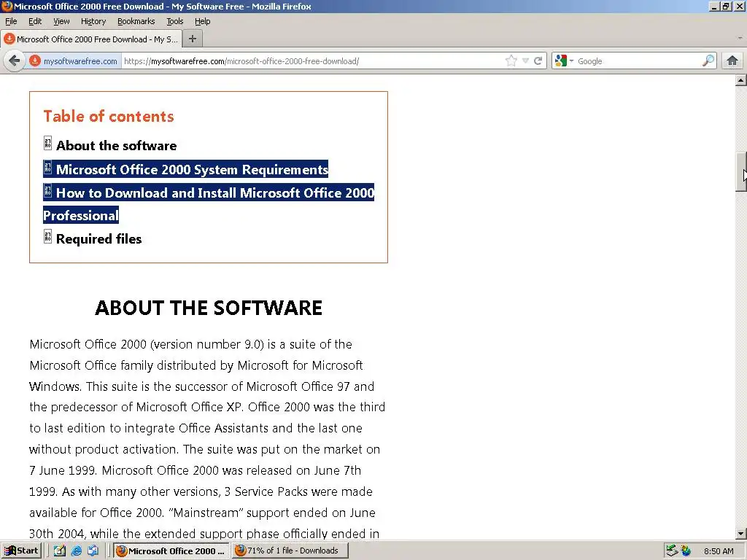Open the History menu
This screenshot has width=747, height=560.
tap(93, 21)
